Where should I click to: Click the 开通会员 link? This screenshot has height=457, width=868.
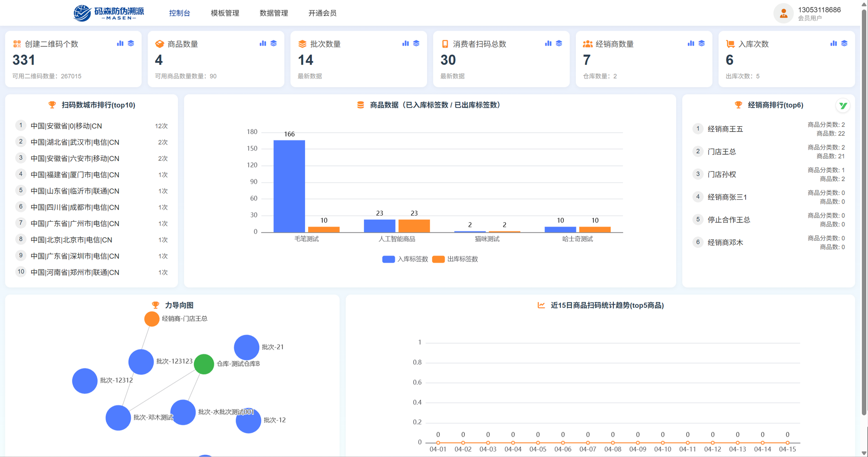pyautogui.click(x=322, y=13)
